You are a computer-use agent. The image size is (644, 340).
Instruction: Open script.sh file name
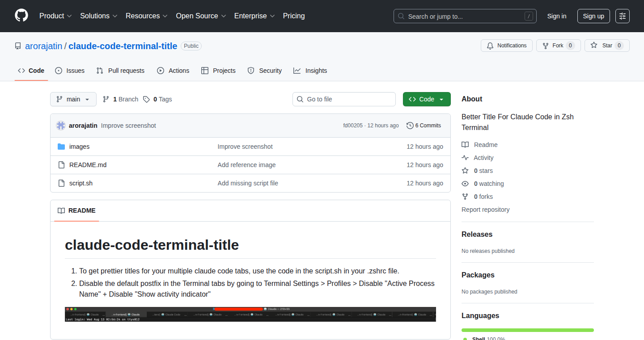coord(81,183)
